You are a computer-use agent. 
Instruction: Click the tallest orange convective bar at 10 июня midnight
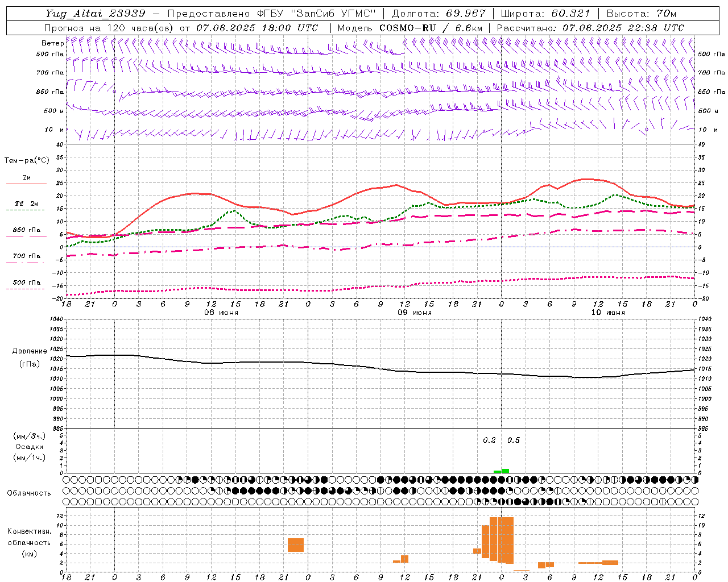point(506,541)
